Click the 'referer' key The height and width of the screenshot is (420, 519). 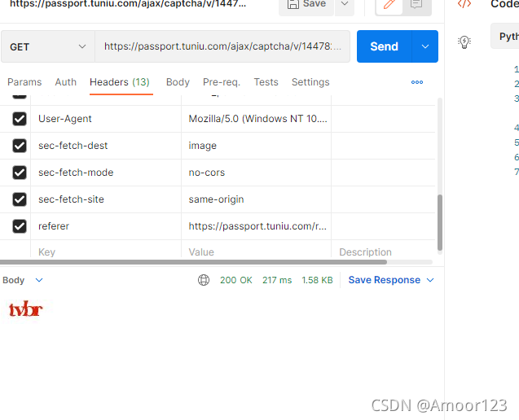(x=54, y=226)
